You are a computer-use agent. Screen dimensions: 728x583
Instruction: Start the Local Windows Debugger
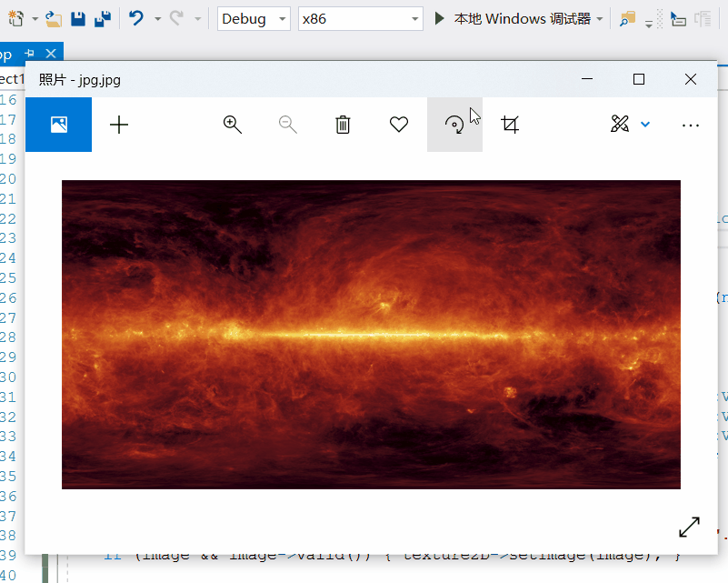513,18
